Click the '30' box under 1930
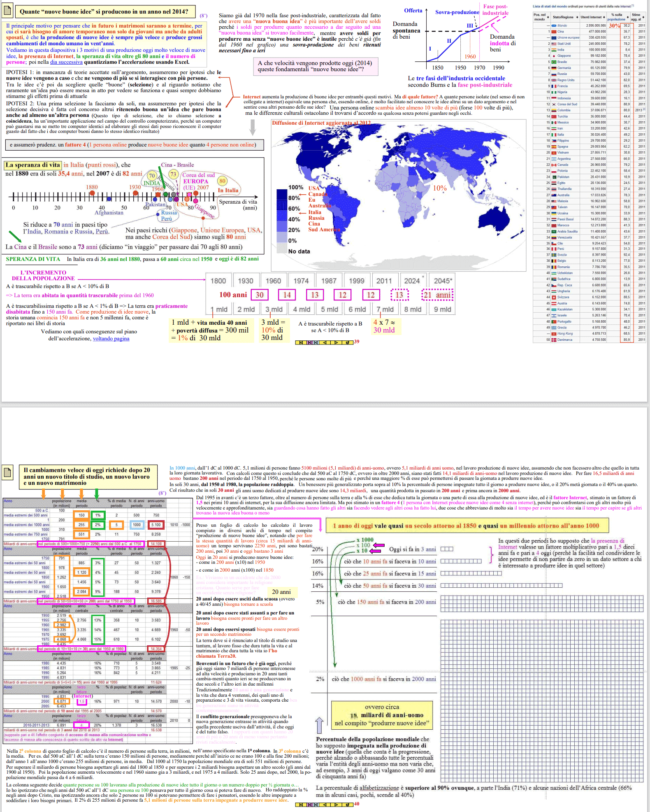650x812 pixels. pos(259,295)
